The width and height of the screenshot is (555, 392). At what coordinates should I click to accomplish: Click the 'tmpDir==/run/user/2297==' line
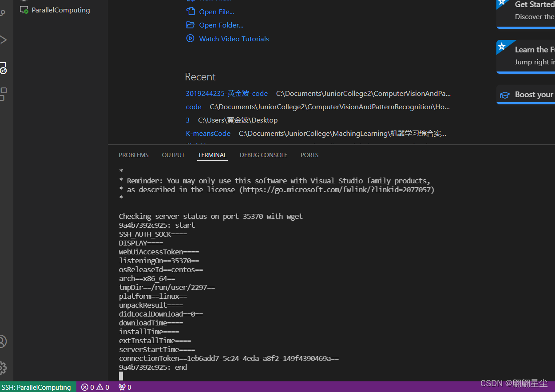tap(167, 287)
